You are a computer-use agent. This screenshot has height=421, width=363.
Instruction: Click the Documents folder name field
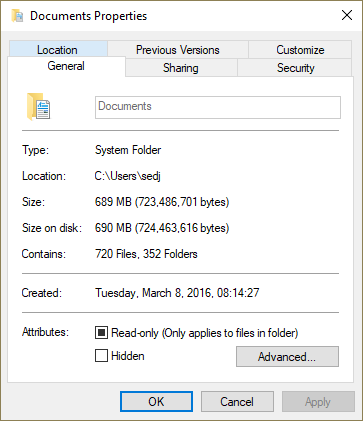tap(218, 107)
